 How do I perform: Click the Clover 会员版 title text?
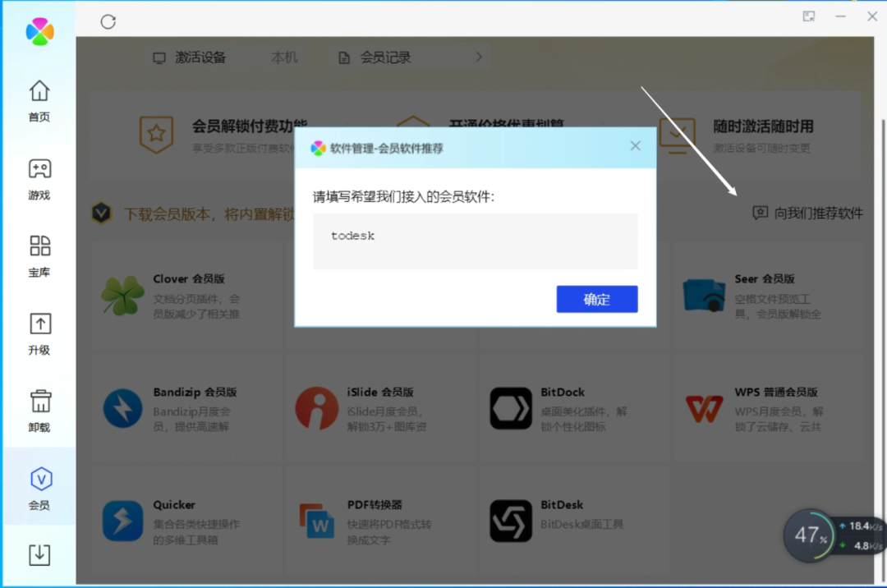[x=189, y=278]
